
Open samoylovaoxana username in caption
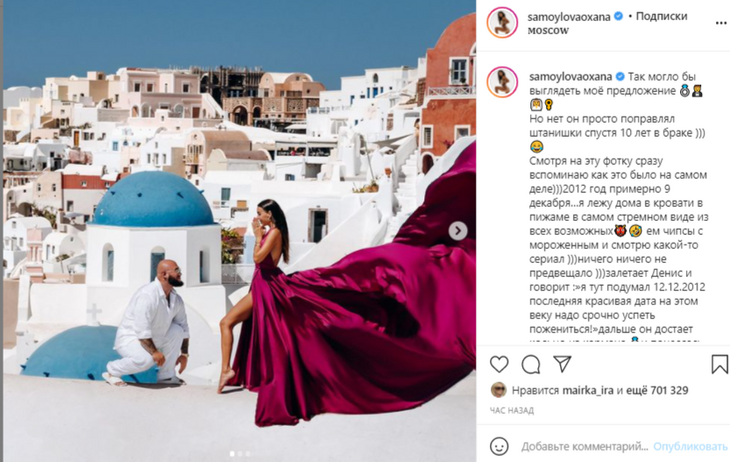click(570, 76)
